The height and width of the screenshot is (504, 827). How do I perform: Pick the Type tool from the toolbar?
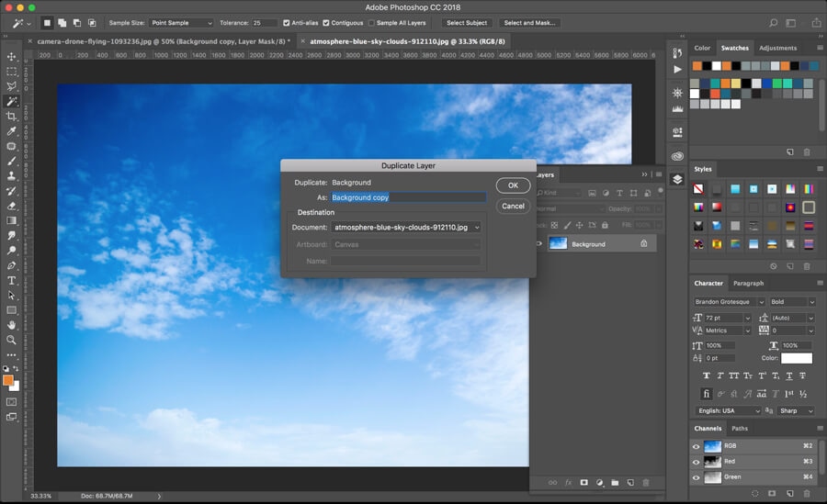(x=12, y=281)
